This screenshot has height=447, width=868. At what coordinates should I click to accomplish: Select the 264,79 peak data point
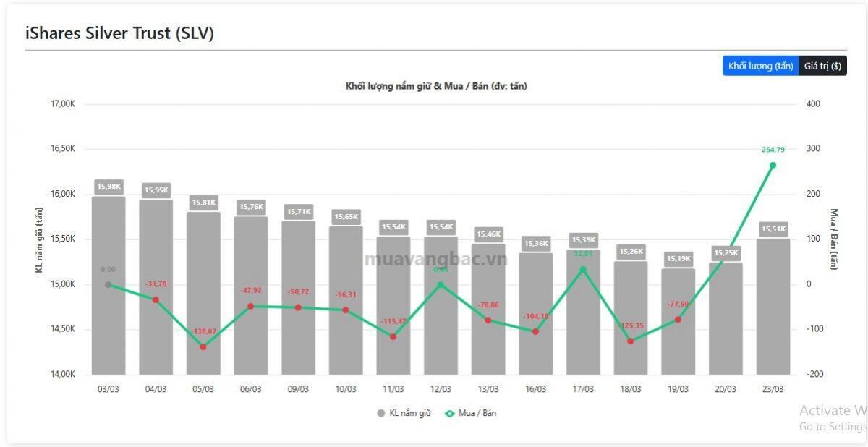pos(773,165)
